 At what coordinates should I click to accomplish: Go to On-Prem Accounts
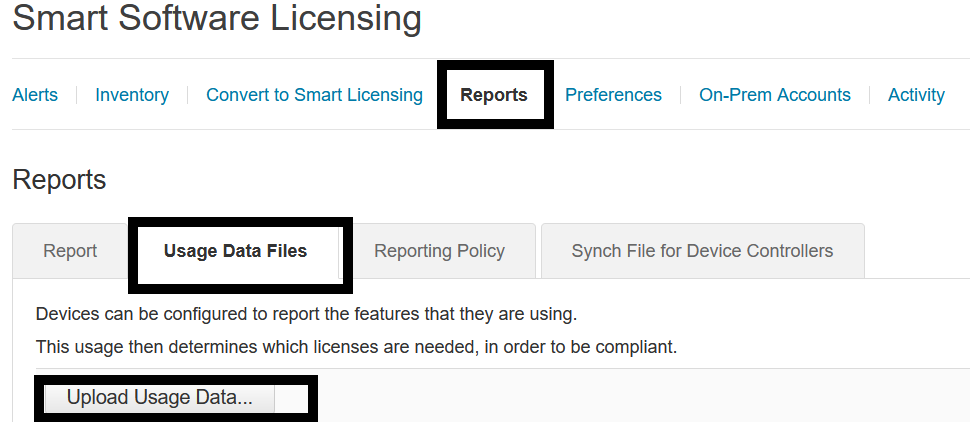tap(775, 95)
